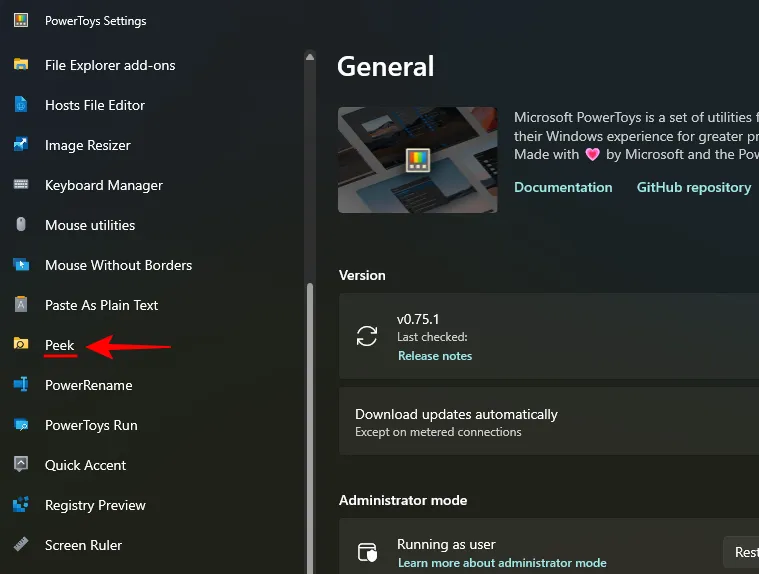Click the Keyboard Manager keyboard icon
The height and width of the screenshot is (574, 759).
point(21,184)
